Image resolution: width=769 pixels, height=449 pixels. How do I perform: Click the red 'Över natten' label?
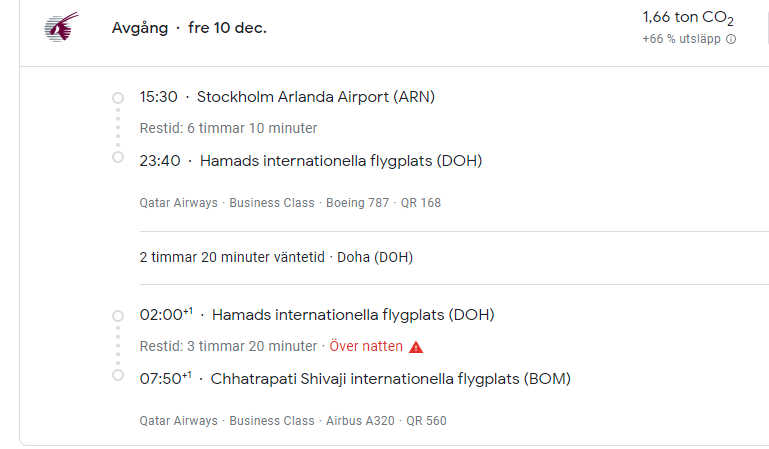click(366, 347)
